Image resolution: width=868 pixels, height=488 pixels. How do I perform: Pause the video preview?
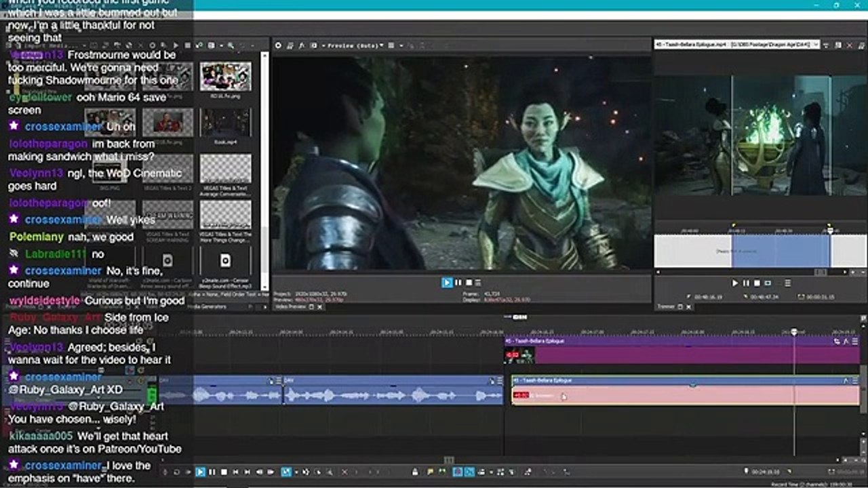pos(458,283)
